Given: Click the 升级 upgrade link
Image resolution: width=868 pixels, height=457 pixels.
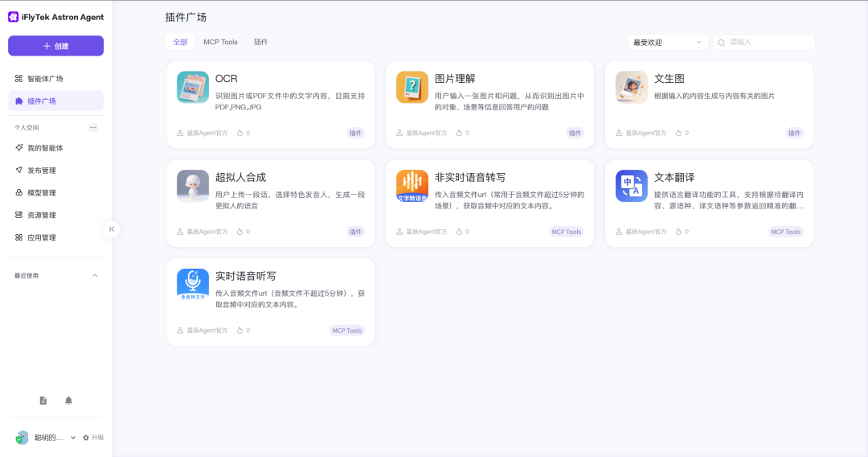Looking at the screenshot, I should point(93,438).
